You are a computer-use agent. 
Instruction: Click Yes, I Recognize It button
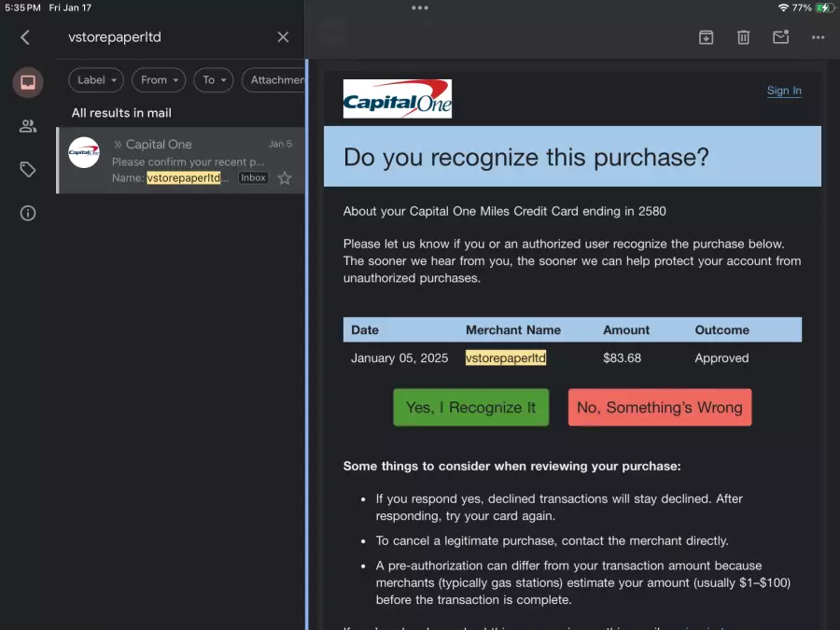(x=471, y=408)
